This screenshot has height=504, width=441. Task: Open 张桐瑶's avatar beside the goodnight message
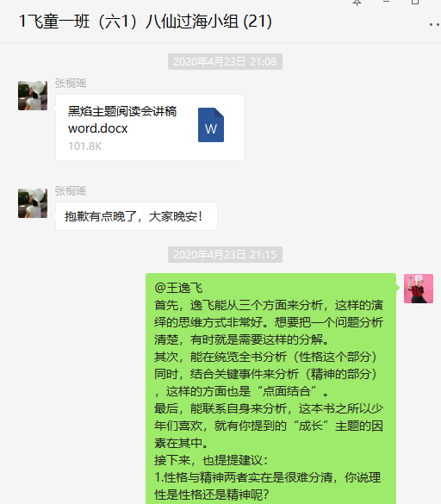[x=33, y=203]
